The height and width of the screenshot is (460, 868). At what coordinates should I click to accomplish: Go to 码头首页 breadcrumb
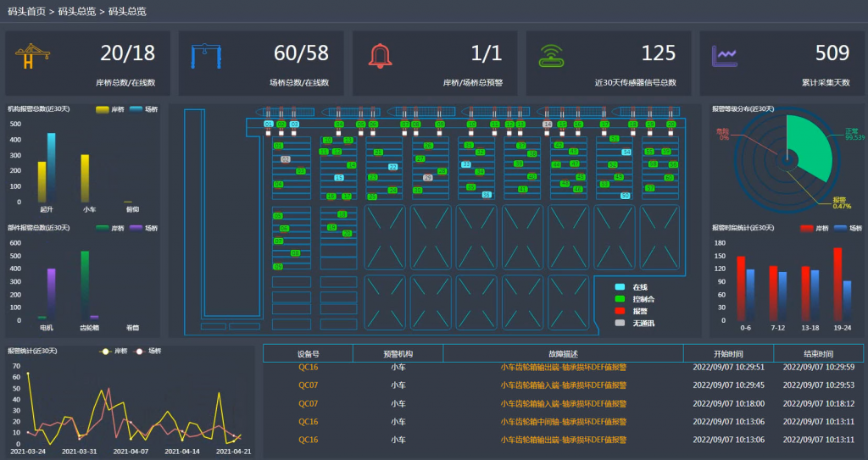coord(26,11)
